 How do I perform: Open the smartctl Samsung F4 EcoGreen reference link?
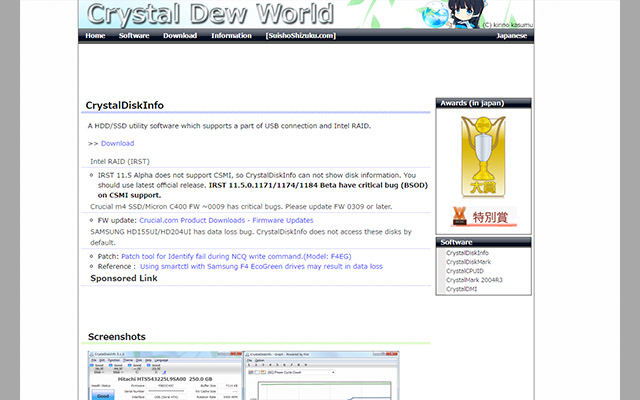(x=261, y=267)
